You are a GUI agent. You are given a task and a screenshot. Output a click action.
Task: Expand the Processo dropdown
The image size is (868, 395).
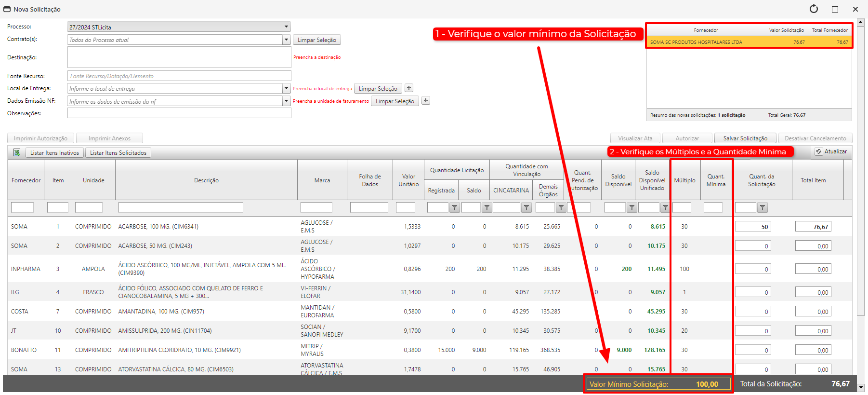pyautogui.click(x=286, y=27)
